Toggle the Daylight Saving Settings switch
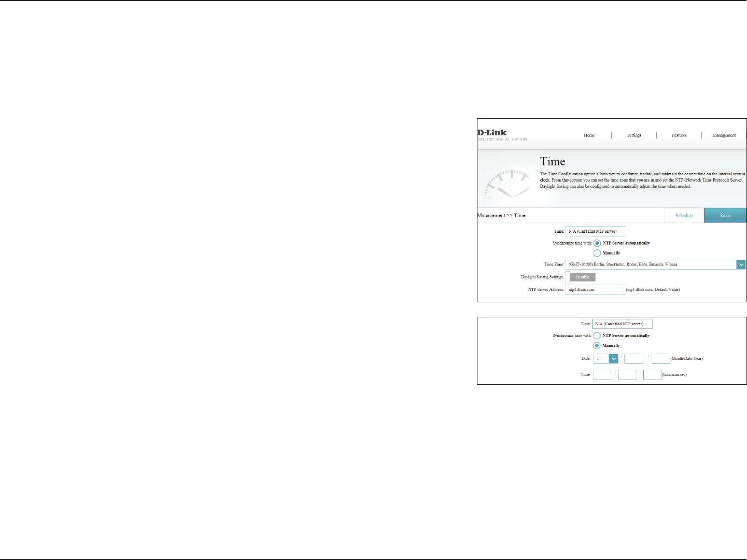 (x=581, y=277)
